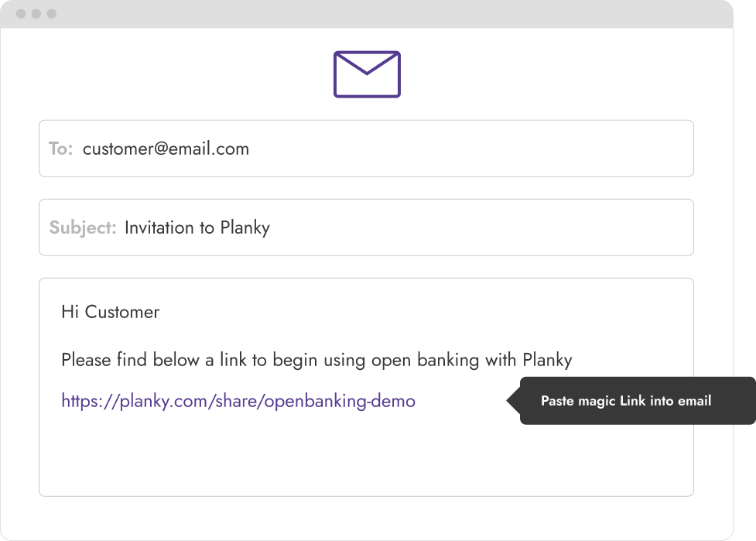Click the third gray window dot
The image size is (756, 541).
(x=52, y=14)
